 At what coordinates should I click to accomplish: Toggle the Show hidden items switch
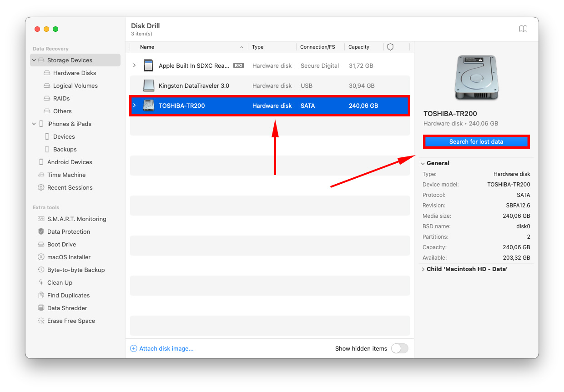(400, 348)
